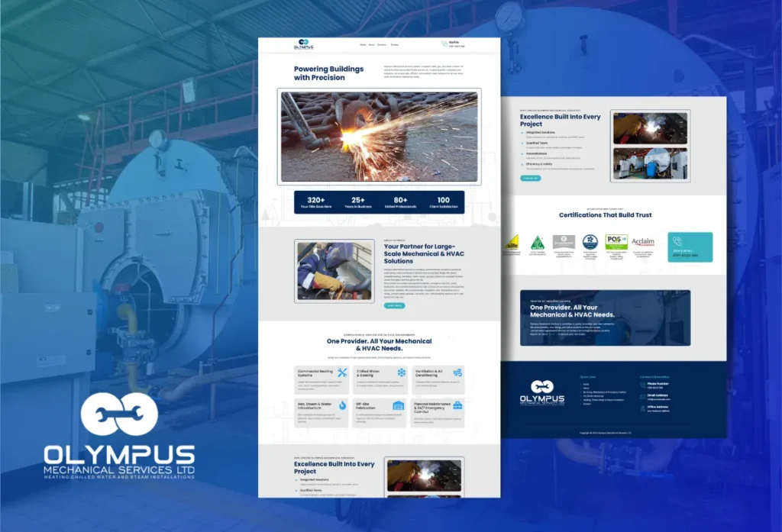The image size is (782, 532).
Task: Click the Acclaim accreditation logo
Action: [643, 243]
